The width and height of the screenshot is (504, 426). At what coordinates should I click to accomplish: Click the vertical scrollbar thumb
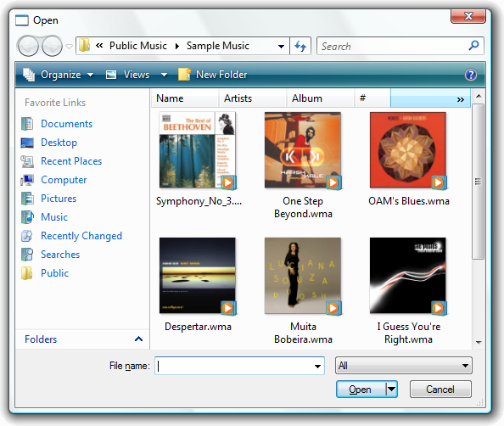click(479, 181)
